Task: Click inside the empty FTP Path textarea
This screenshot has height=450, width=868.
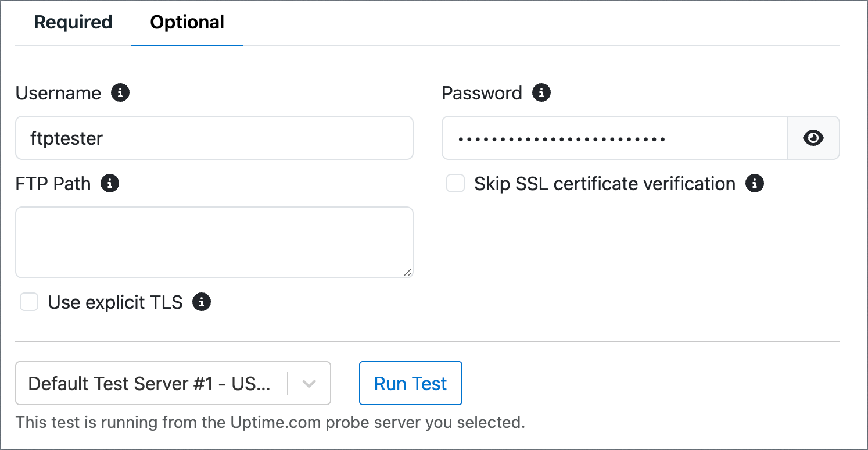Action: (214, 242)
